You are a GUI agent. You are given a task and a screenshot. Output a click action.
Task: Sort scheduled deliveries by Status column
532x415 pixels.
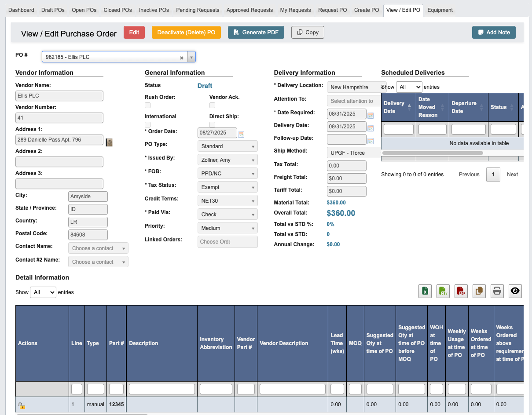[x=503, y=107]
